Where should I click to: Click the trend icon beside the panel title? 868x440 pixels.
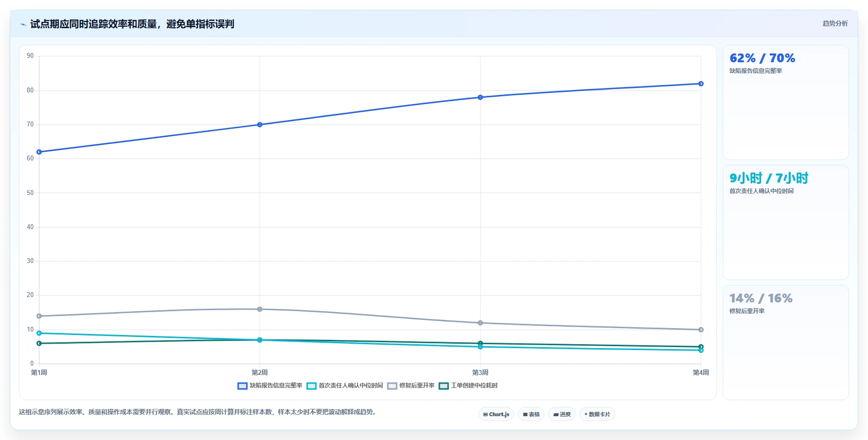pyautogui.click(x=23, y=24)
